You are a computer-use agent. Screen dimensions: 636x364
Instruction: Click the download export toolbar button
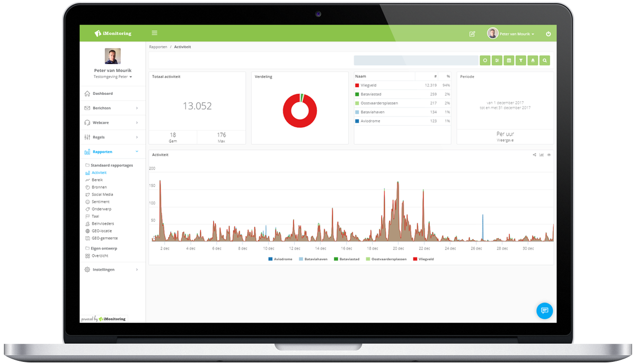(x=533, y=60)
